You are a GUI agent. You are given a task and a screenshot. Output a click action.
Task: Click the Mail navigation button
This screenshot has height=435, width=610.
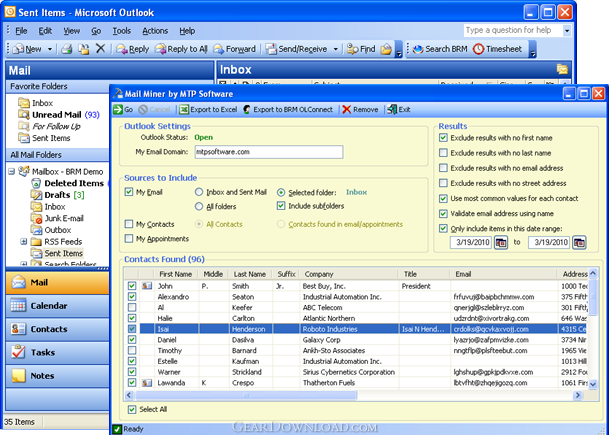click(x=58, y=282)
